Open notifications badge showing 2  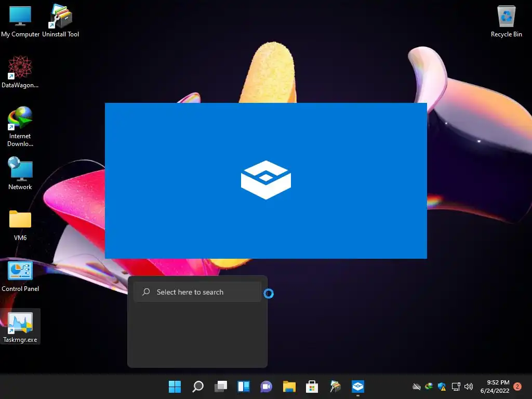click(517, 387)
